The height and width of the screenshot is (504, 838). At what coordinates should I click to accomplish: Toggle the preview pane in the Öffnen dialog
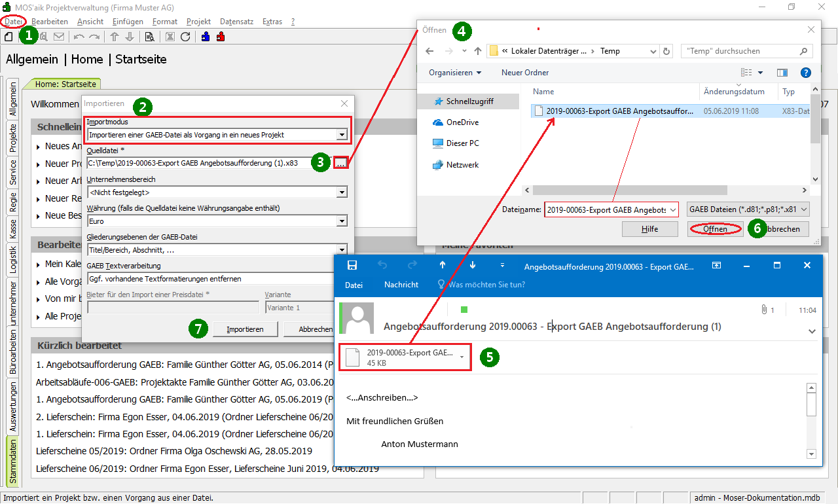click(782, 73)
